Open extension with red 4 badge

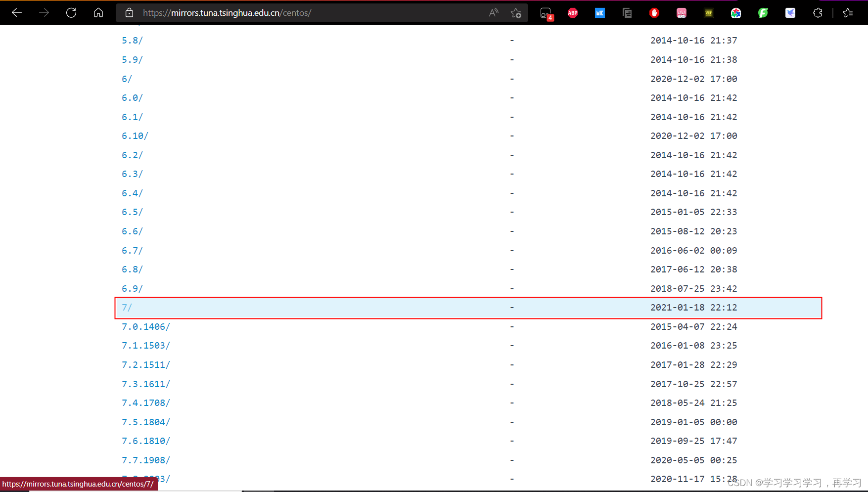point(546,13)
